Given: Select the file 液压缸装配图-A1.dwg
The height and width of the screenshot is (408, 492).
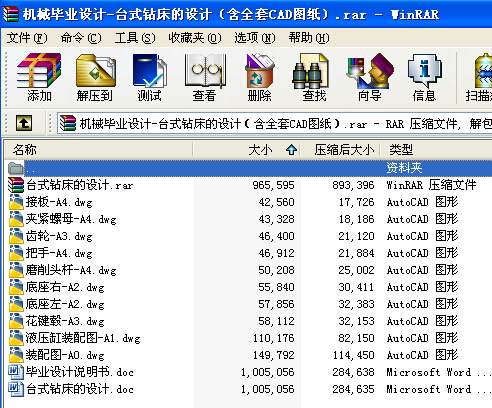Looking at the screenshot, I should (83, 338).
